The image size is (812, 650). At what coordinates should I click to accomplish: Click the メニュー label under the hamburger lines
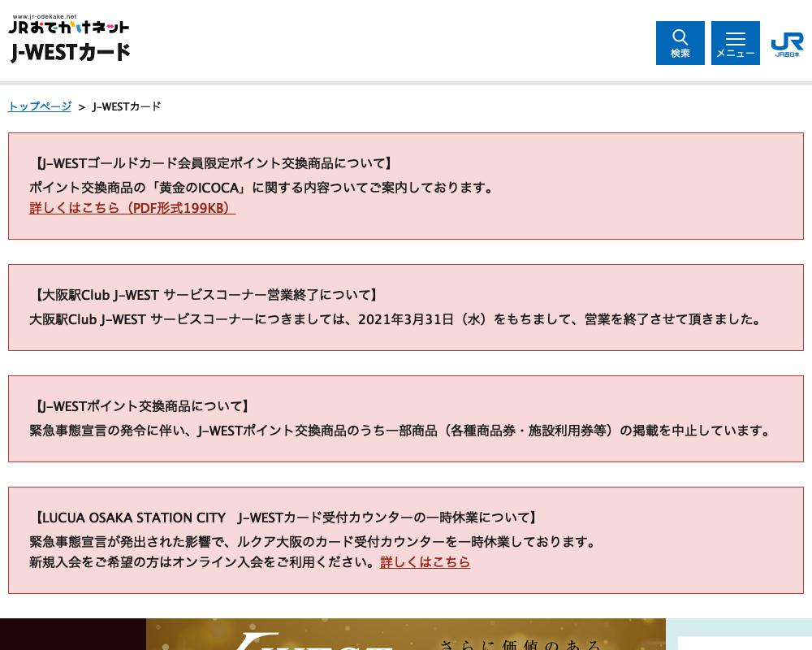[735, 54]
